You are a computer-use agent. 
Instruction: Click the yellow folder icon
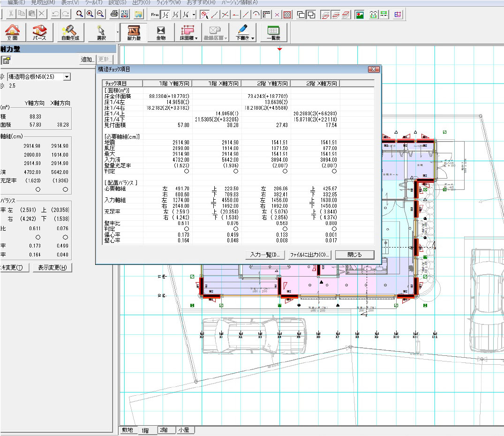tap(138, 14)
